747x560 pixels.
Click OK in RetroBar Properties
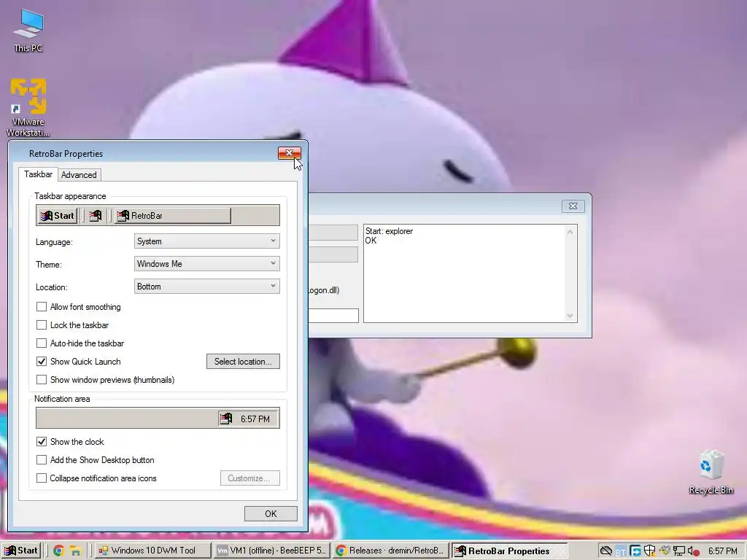click(271, 514)
